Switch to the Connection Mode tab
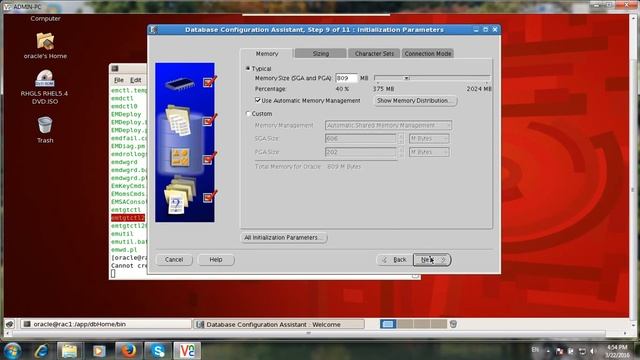The height and width of the screenshot is (360, 640). click(x=428, y=53)
